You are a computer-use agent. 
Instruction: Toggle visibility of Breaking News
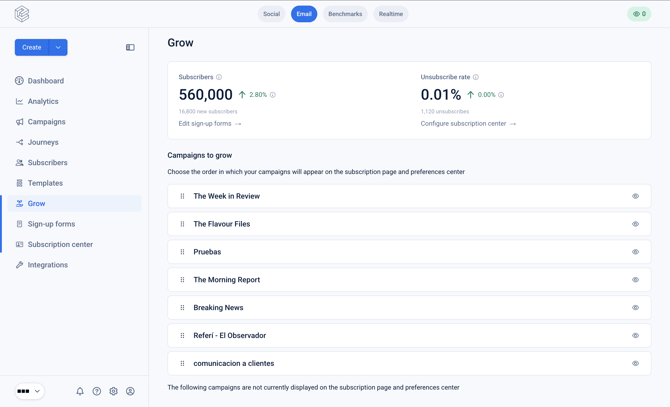[635, 307]
